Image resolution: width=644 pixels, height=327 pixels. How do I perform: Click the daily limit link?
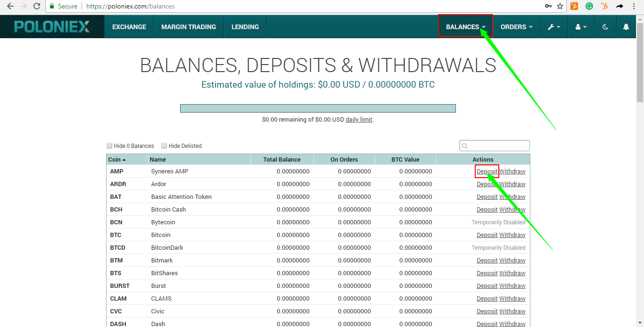(x=359, y=120)
